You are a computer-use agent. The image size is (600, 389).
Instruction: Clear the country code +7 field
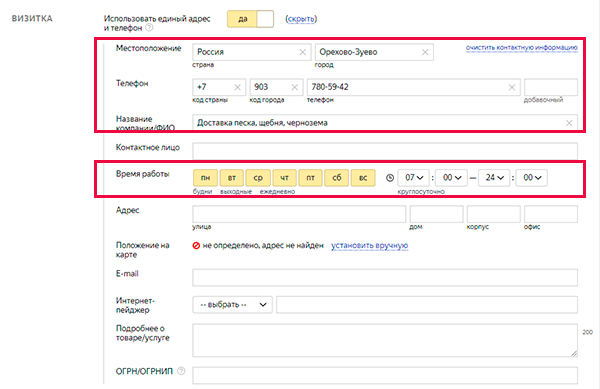pos(237,87)
